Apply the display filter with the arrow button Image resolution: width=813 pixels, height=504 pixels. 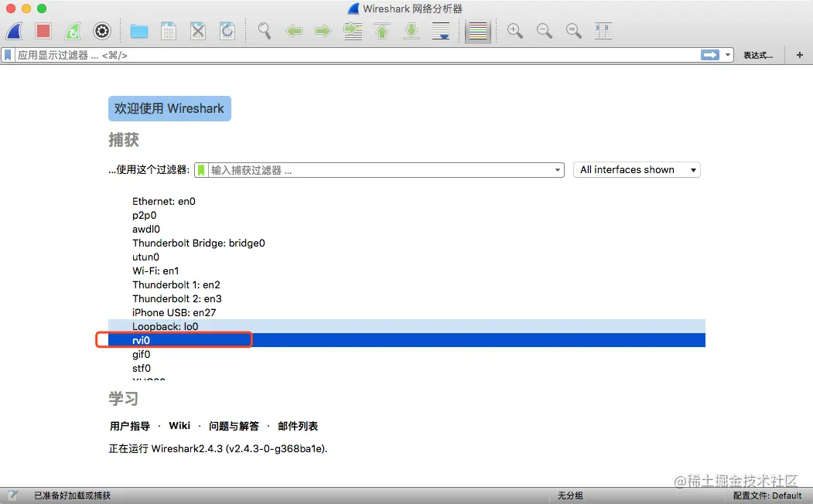pos(710,55)
